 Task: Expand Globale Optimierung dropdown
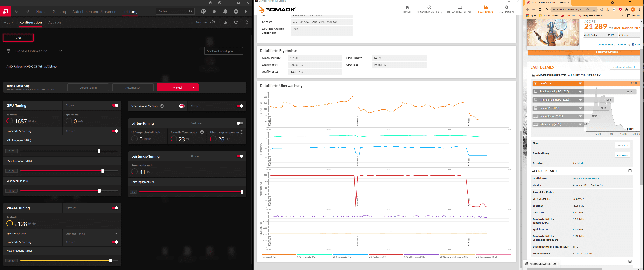click(x=61, y=51)
